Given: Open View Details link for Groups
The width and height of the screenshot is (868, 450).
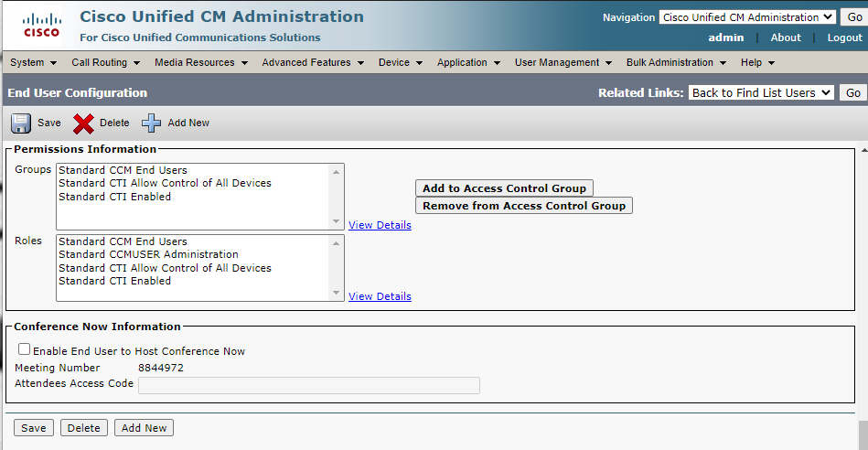Looking at the screenshot, I should pyautogui.click(x=380, y=225).
